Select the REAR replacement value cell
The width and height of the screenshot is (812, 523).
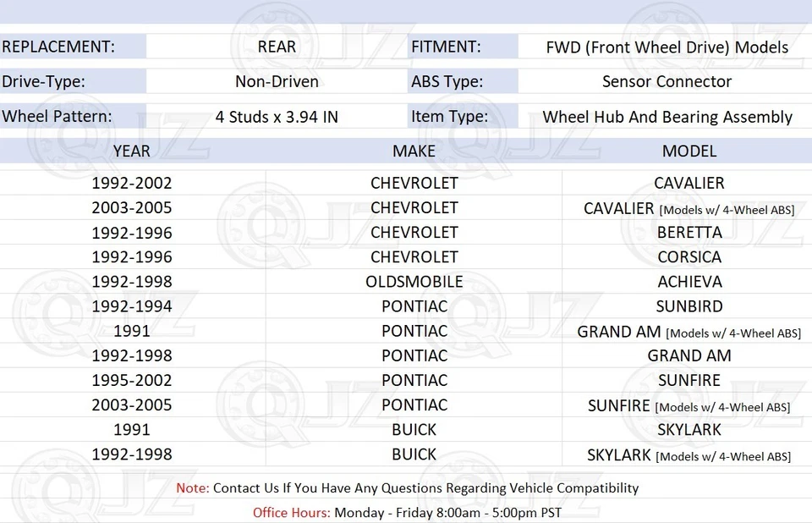[277, 47]
